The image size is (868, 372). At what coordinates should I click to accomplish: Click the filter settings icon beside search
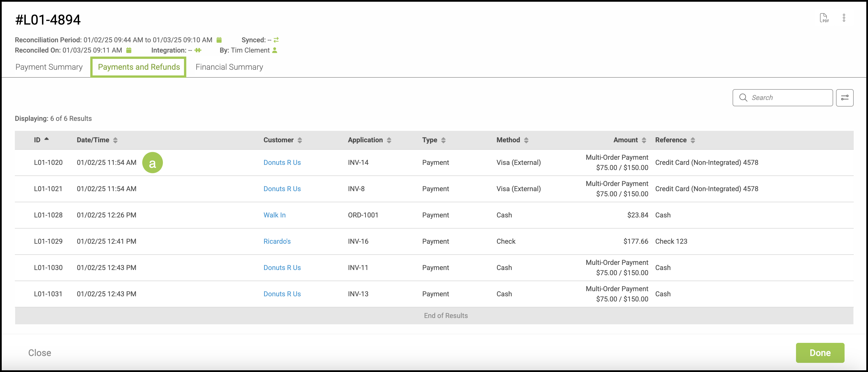844,98
